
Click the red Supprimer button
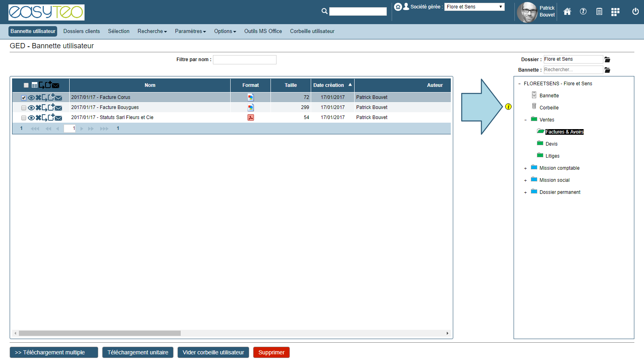click(271, 352)
